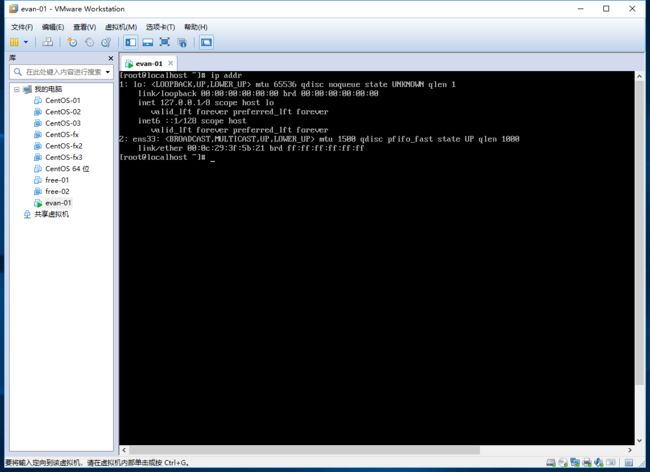
Task: Click the magnifier icon in library search
Action: click(x=18, y=72)
